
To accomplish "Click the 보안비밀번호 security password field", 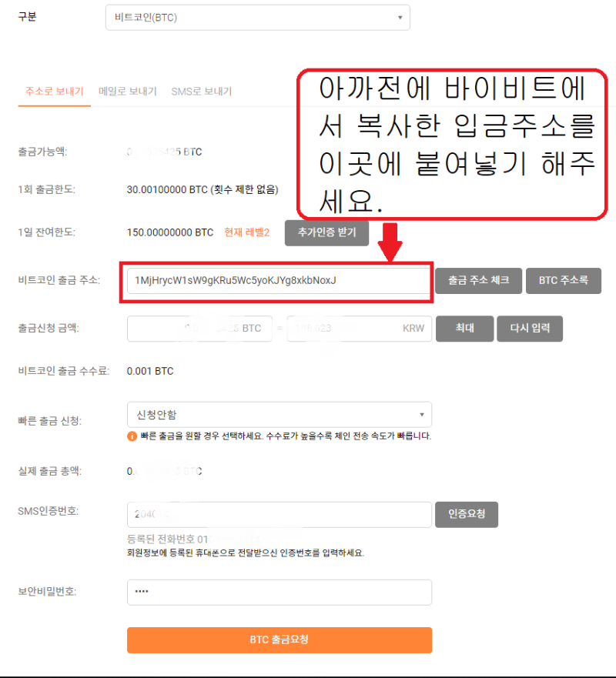I will 279,592.
